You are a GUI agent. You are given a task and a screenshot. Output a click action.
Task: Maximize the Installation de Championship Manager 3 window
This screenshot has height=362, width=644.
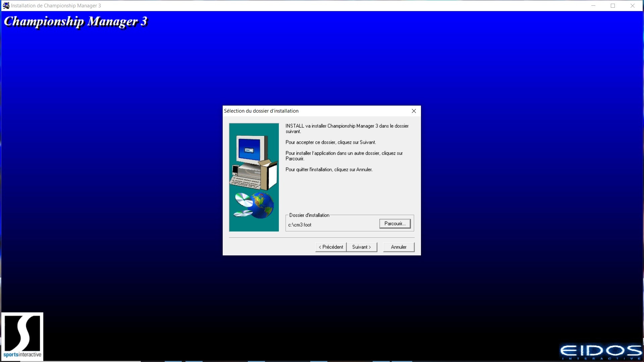pos(613,6)
